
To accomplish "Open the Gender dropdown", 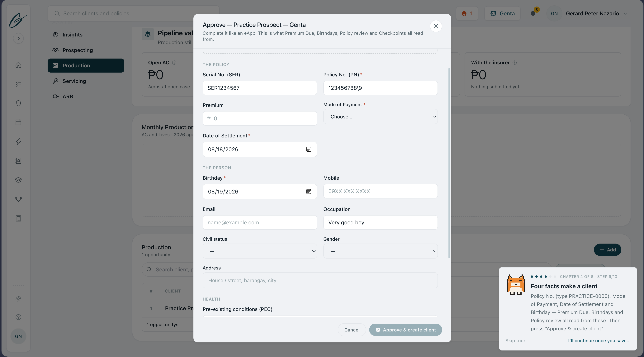I will pyautogui.click(x=380, y=251).
